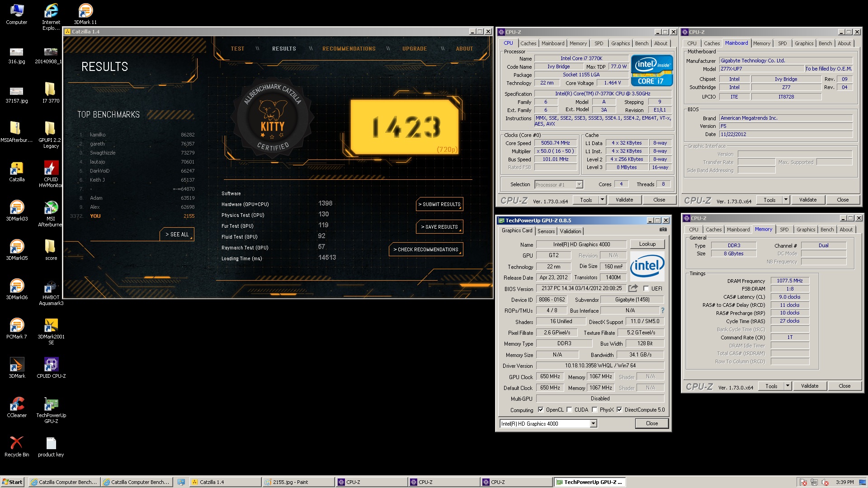This screenshot has height=488, width=868.
Task: Open the I7 3770 folder
Action: click(51, 93)
